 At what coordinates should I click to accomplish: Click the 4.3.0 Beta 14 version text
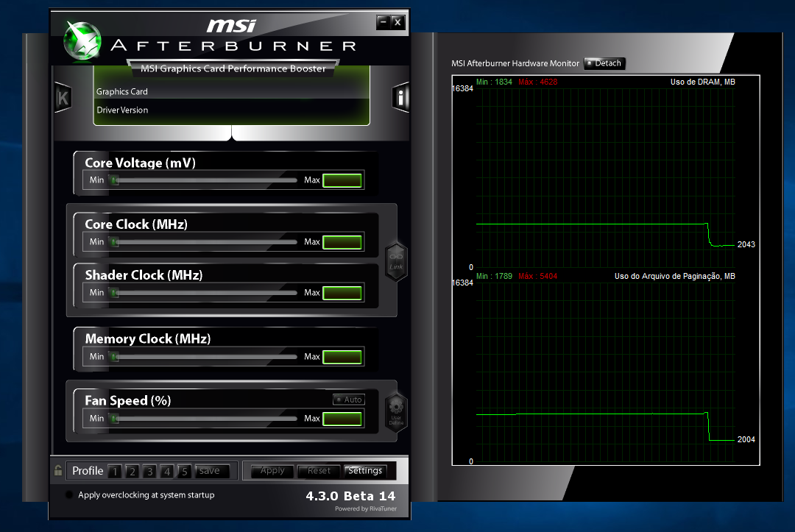coord(350,496)
